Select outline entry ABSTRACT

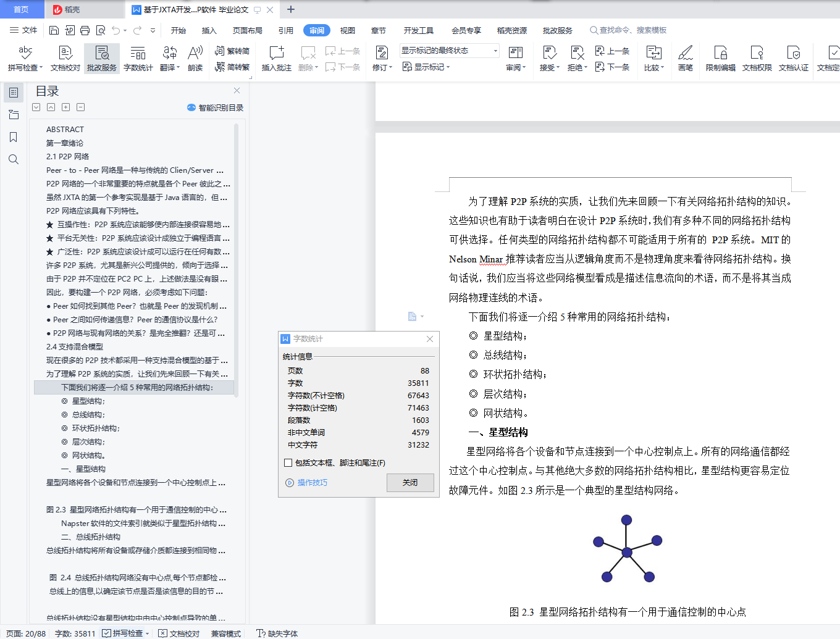65,130
